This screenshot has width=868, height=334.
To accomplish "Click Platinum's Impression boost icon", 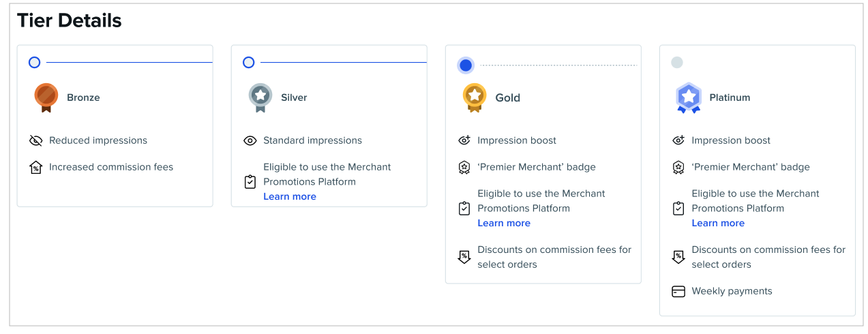I will click(x=678, y=140).
